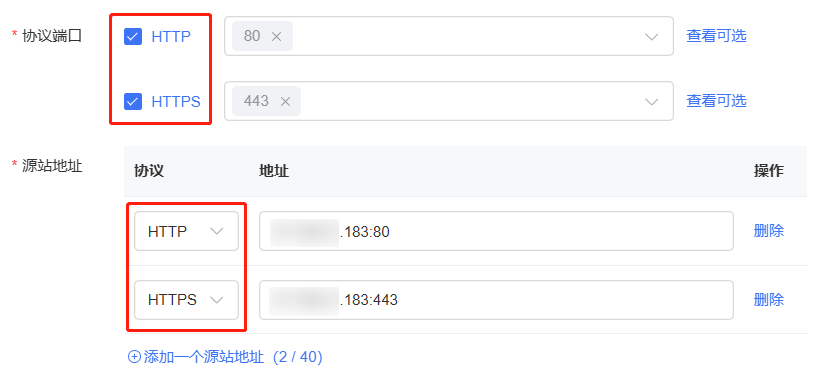The image size is (819, 378).
Task: Open the HTTPS port multi-select dropdown
Action: pos(449,101)
